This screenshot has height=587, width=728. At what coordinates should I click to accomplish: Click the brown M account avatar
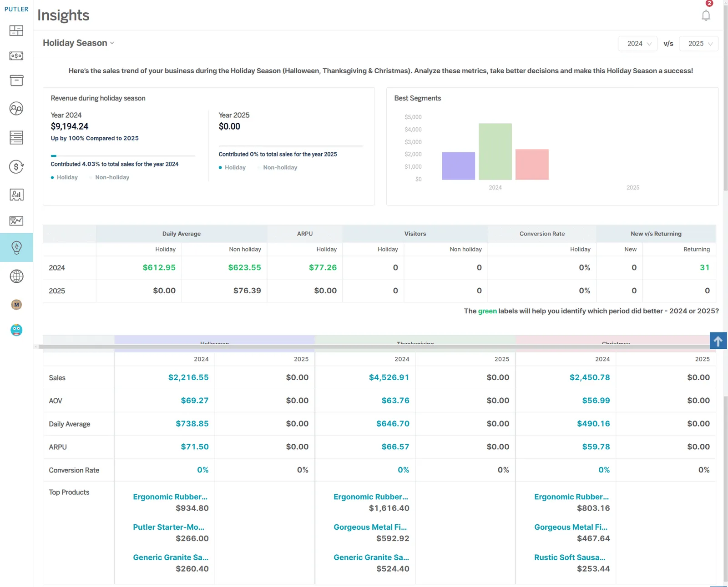[x=16, y=305]
